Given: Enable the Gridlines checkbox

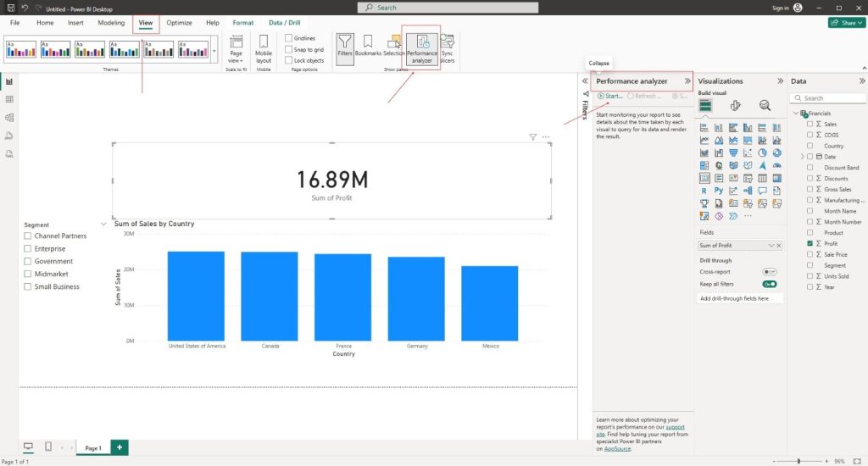Looking at the screenshot, I should point(289,38).
